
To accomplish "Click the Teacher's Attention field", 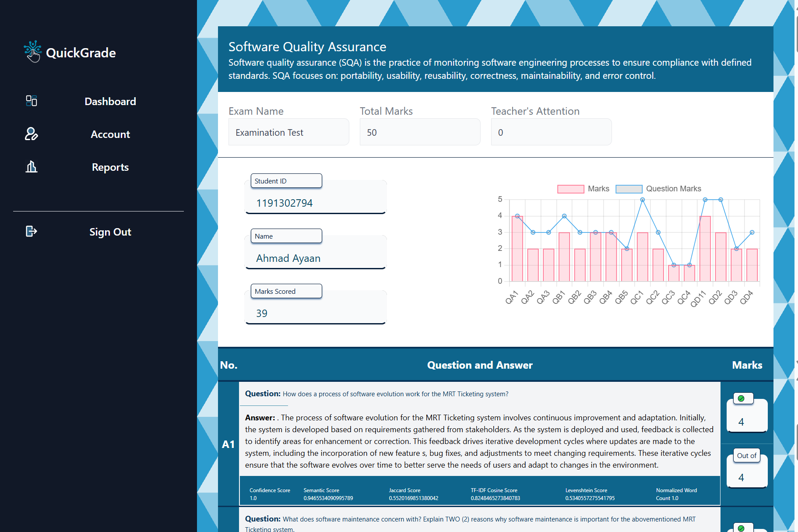I will tap(552, 132).
